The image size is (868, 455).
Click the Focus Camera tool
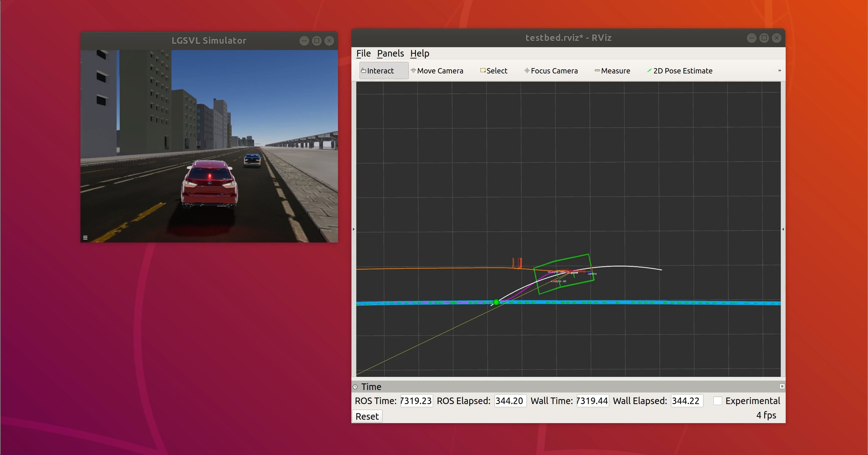[551, 71]
